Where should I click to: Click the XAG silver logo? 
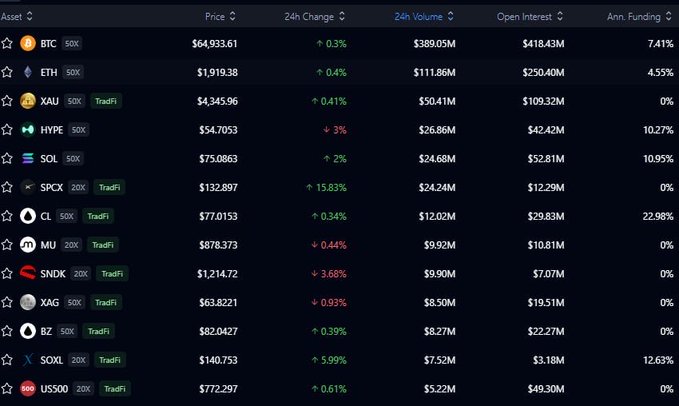point(28,302)
